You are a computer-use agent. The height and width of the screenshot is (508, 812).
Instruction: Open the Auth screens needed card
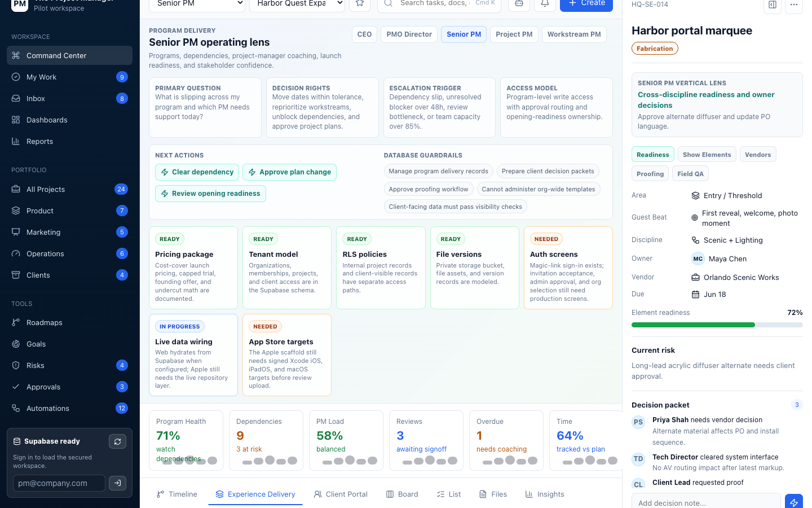568,268
